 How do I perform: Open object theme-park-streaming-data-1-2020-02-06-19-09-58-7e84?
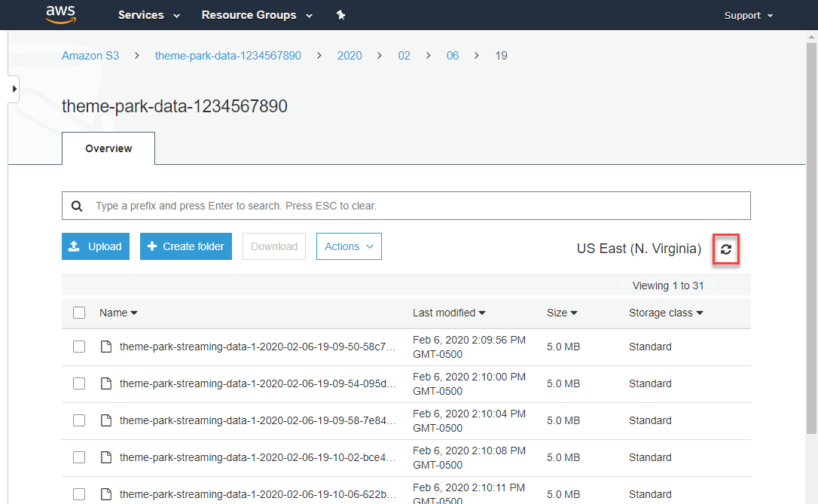[x=258, y=420]
